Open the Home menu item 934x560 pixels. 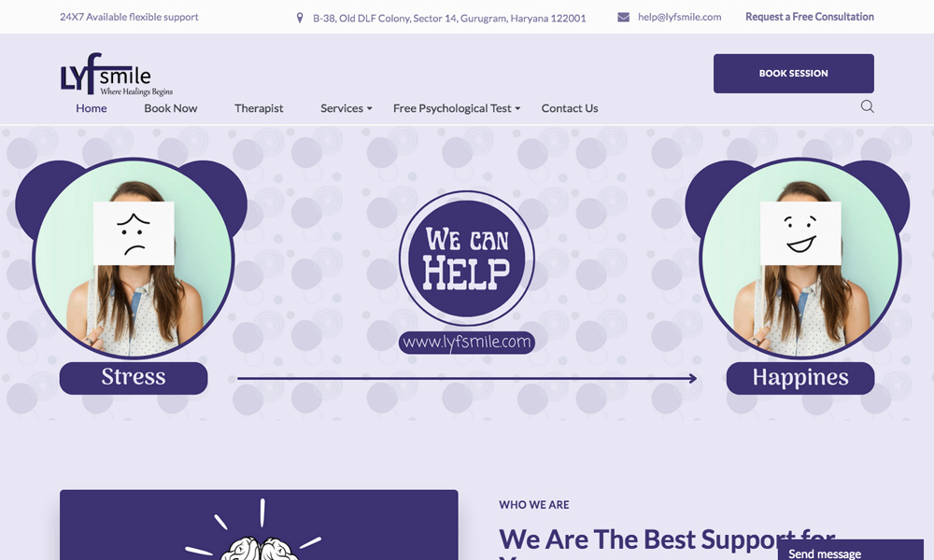92,108
